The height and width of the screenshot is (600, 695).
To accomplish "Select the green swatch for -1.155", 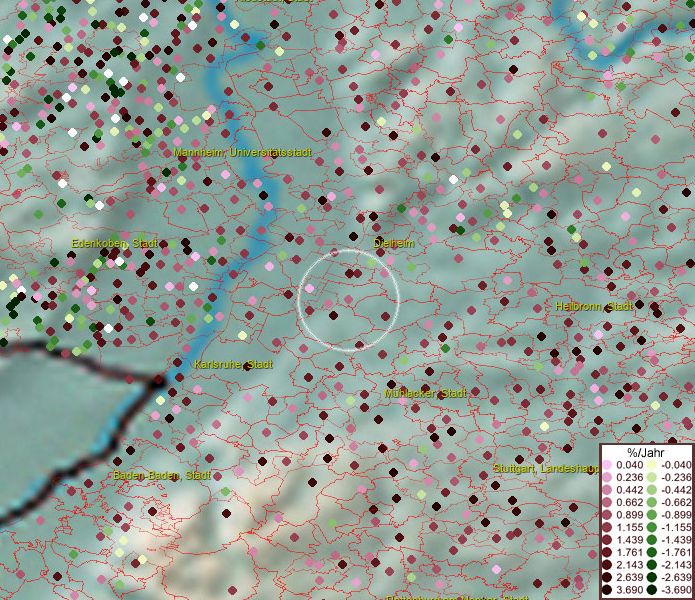I will coord(652,527).
